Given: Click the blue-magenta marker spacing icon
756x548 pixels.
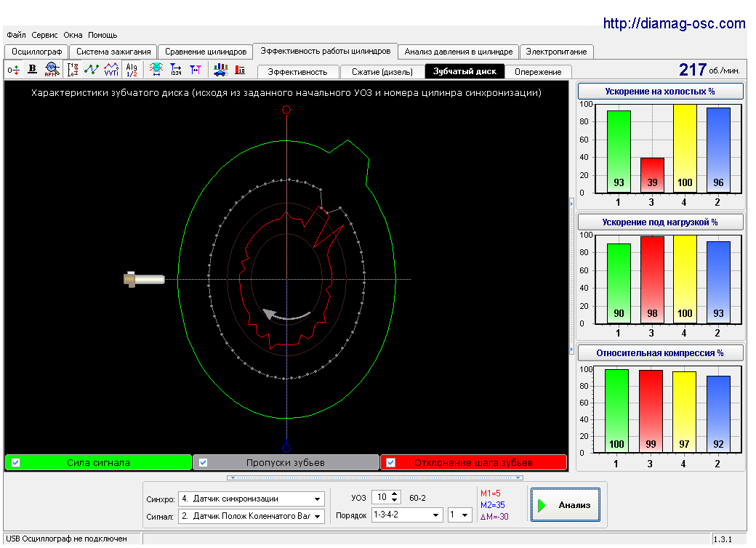Looking at the screenshot, I should pos(196,70).
